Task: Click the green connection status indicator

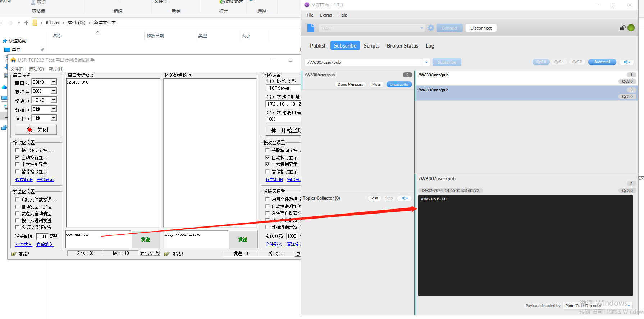Action: click(x=631, y=28)
